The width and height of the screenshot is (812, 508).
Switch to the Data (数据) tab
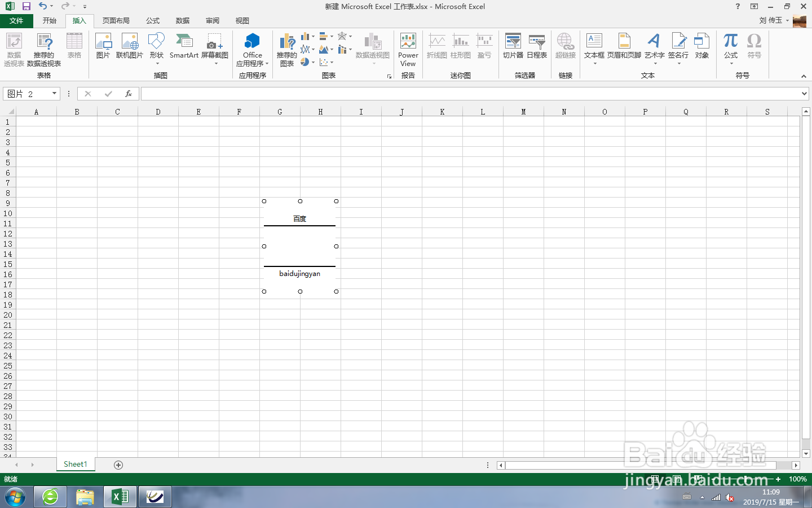coord(183,21)
